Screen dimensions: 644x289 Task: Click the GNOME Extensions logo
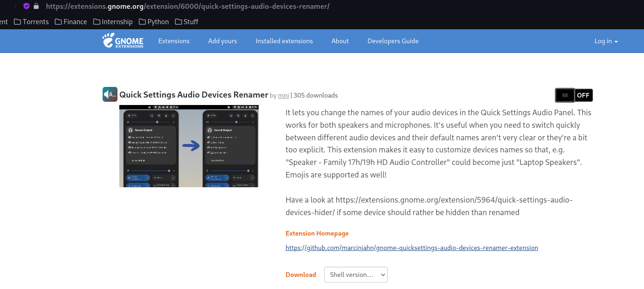tap(122, 41)
